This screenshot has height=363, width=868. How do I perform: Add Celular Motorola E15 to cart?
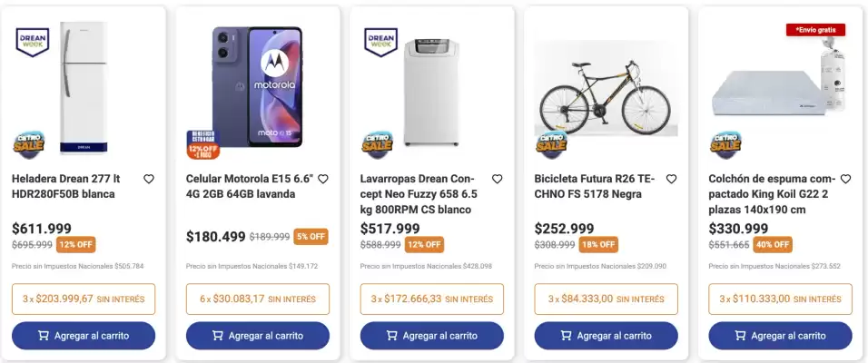[x=258, y=336]
